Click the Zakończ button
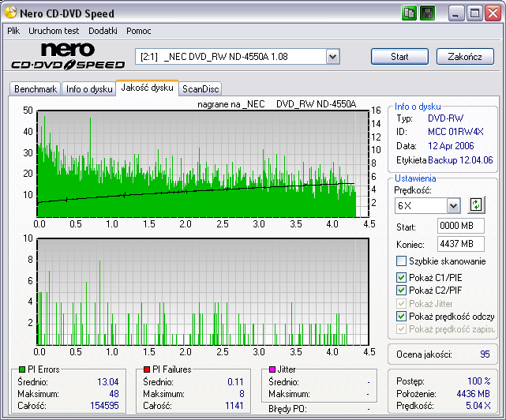Screen dimensions: 506x420 tap(465, 57)
